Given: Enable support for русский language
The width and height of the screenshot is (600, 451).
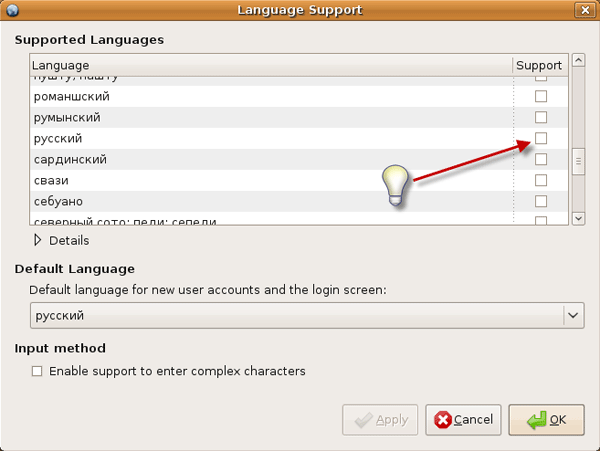Looking at the screenshot, I should point(541,138).
